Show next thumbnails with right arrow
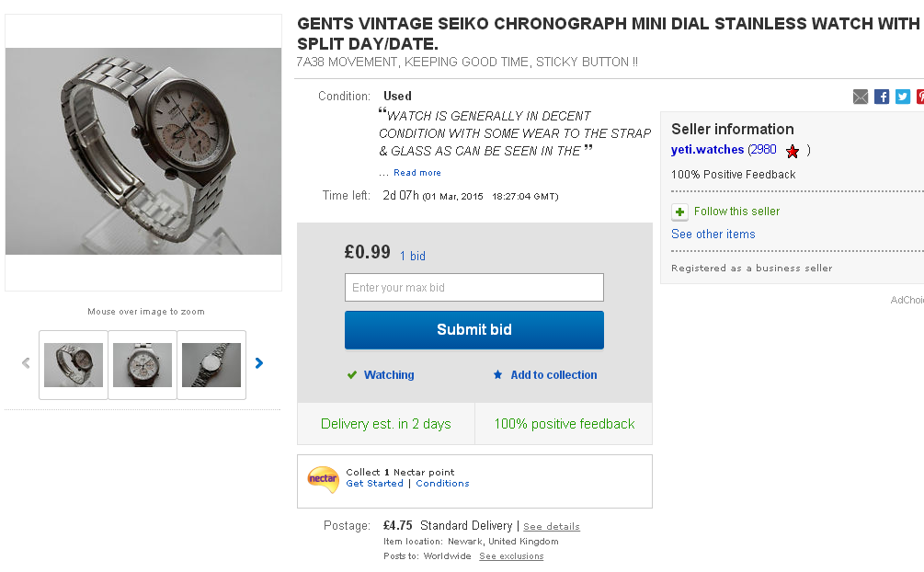Image resolution: width=924 pixels, height=572 pixels. pos(259,363)
